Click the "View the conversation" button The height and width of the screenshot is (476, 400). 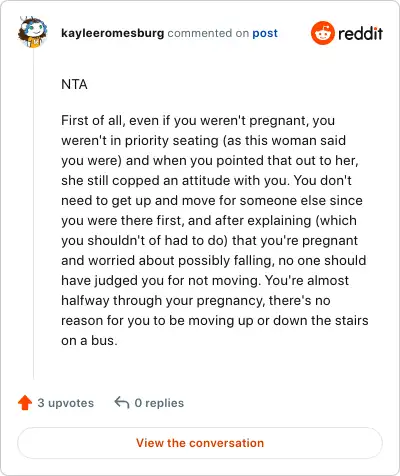(x=200, y=443)
